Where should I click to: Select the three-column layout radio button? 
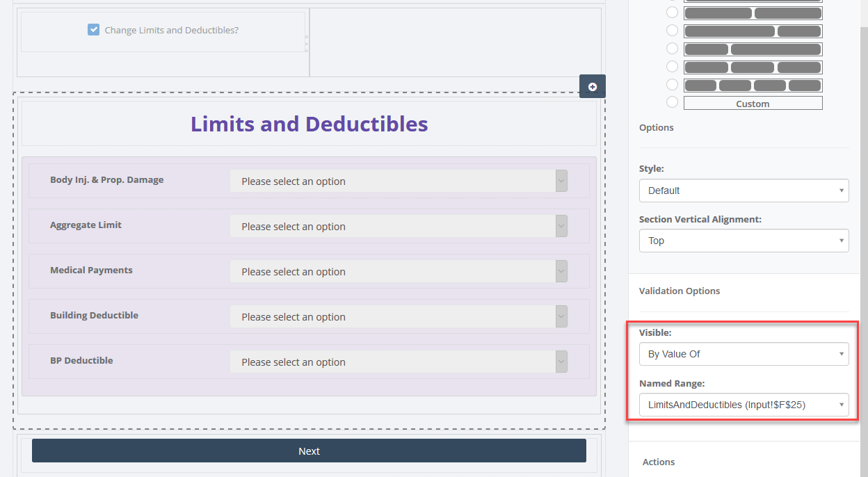(672, 66)
